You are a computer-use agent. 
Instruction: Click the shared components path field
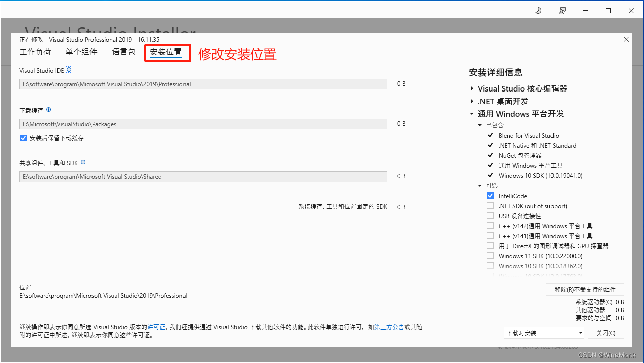click(203, 176)
